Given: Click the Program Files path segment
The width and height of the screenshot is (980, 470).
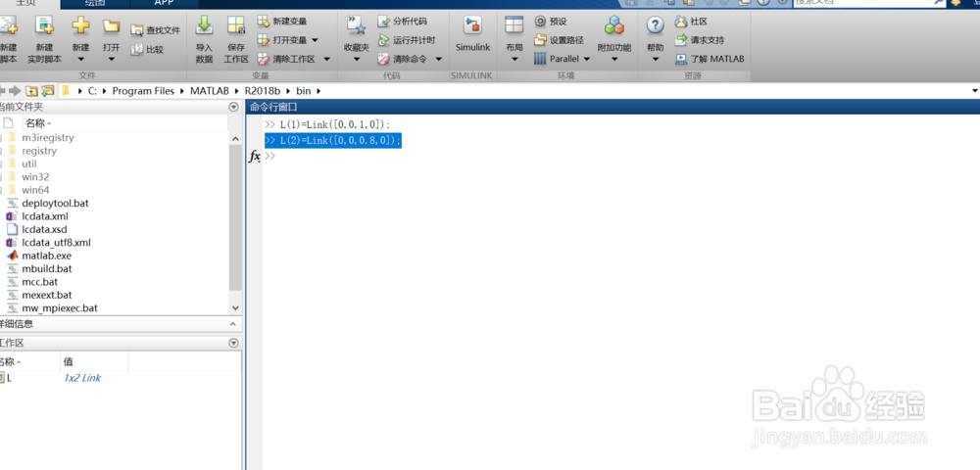Looking at the screenshot, I should [x=143, y=91].
